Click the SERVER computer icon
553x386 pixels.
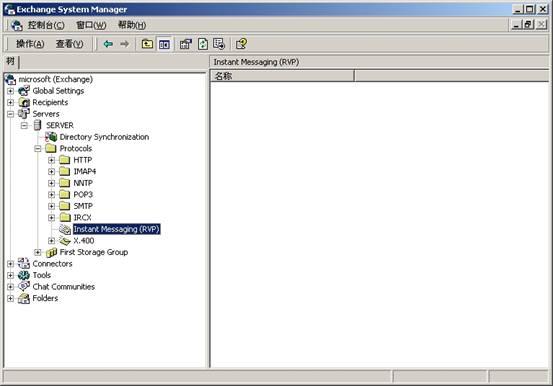37,125
